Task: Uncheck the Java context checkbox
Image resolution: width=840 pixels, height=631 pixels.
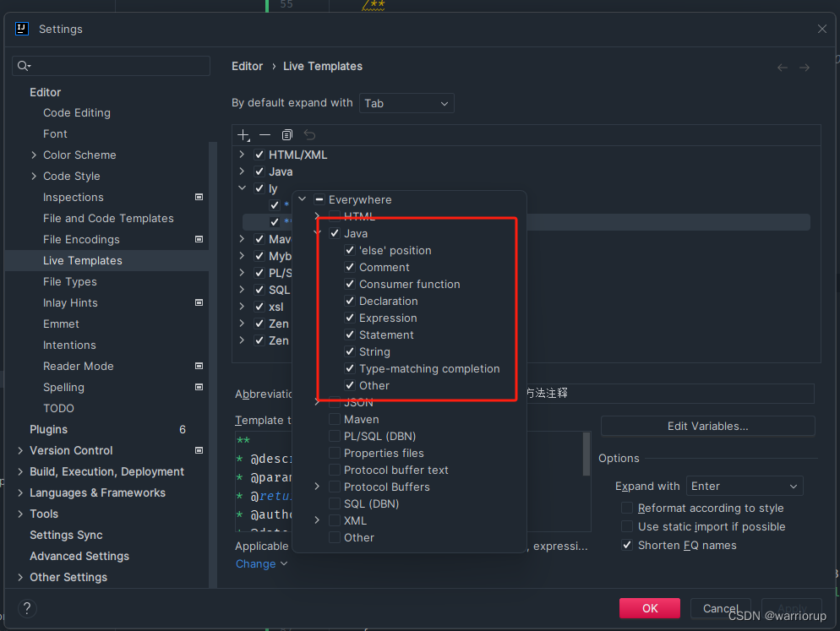Action: (x=335, y=233)
